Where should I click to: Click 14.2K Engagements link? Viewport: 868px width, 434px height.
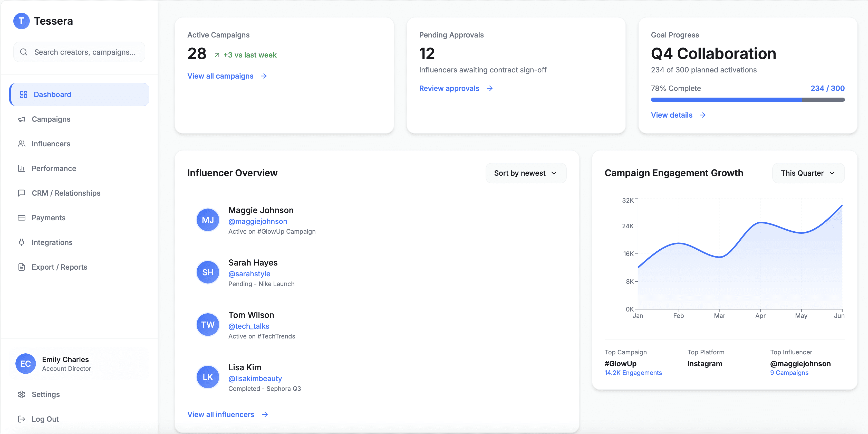coord(633,373)
